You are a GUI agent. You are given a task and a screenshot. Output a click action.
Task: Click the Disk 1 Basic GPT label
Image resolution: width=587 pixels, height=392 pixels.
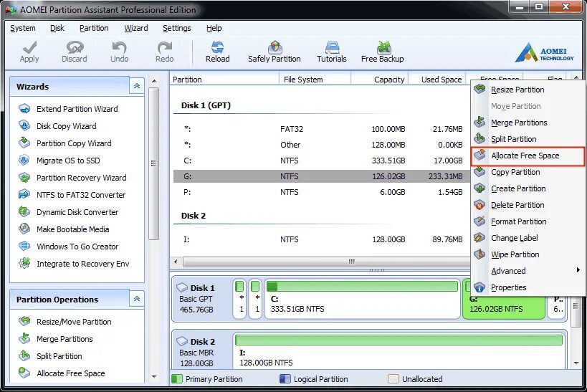coord(196,299)
